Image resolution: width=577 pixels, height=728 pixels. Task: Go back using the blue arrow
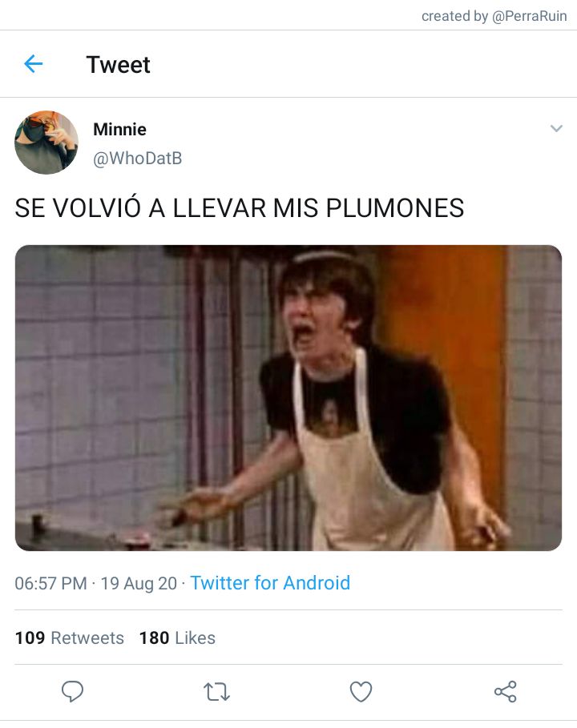click(x=34, y=64)
